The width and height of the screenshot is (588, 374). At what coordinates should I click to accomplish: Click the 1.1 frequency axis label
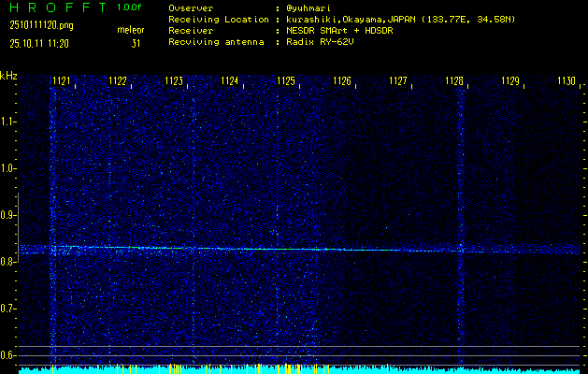point(7,122)
